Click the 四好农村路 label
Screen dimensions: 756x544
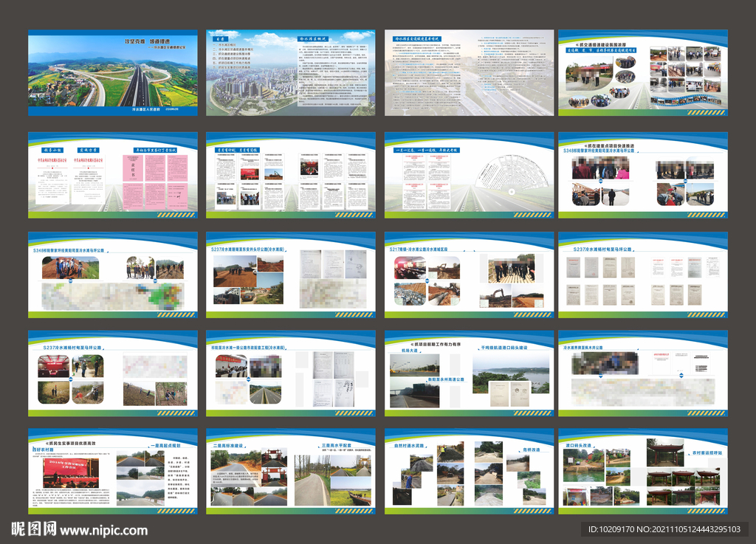pos(43,450)
